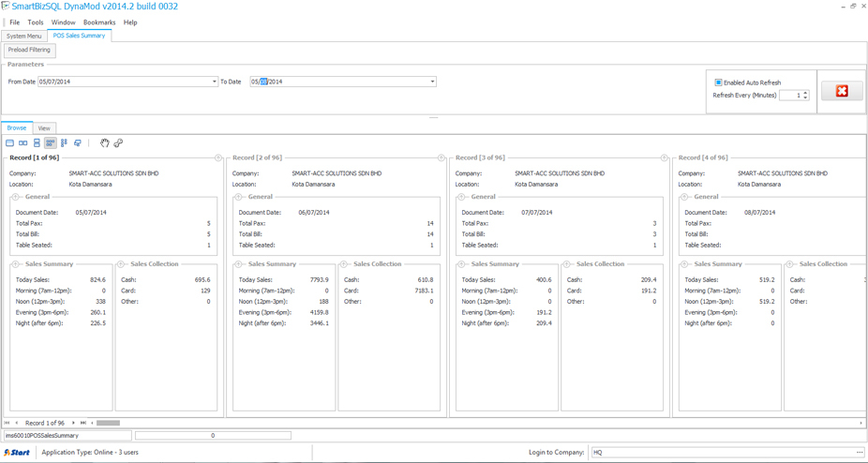Go to first record navigator arrow
868x463 pixels.
tap(7, 423)
